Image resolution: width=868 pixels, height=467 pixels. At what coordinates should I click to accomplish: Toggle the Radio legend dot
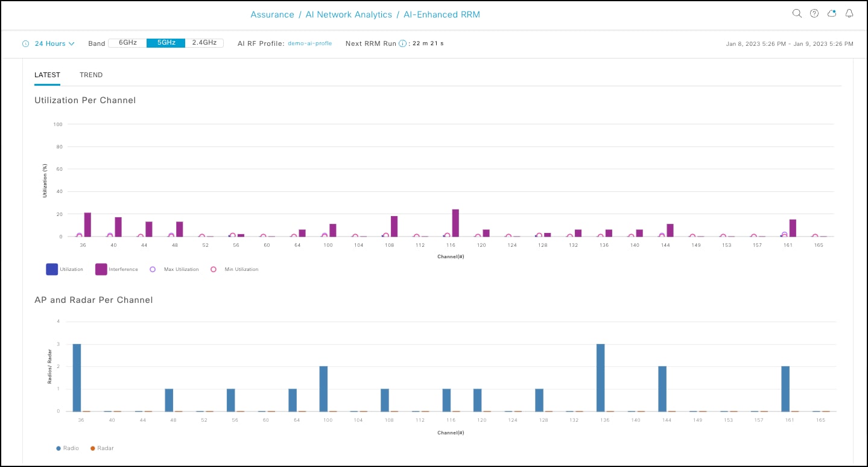point(59,448)
